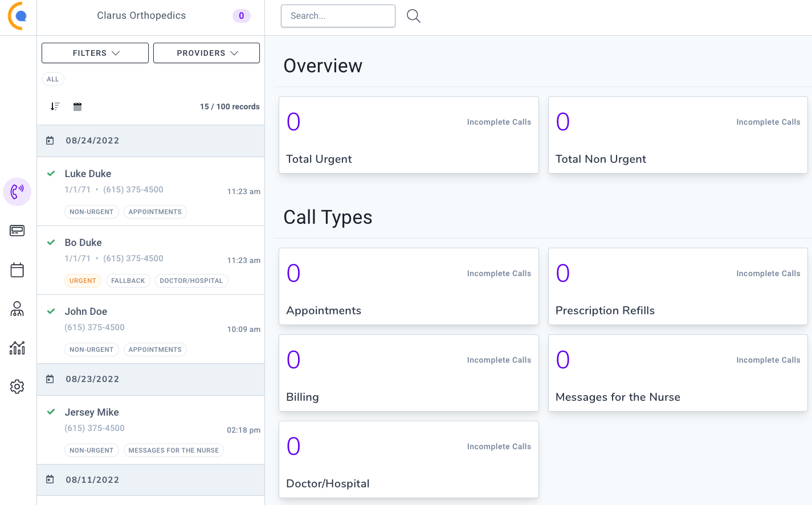The height and width of the screenshot is (505, 812).
Task: Open the PROVIDERS dropdown
Action: pos(206,52)
